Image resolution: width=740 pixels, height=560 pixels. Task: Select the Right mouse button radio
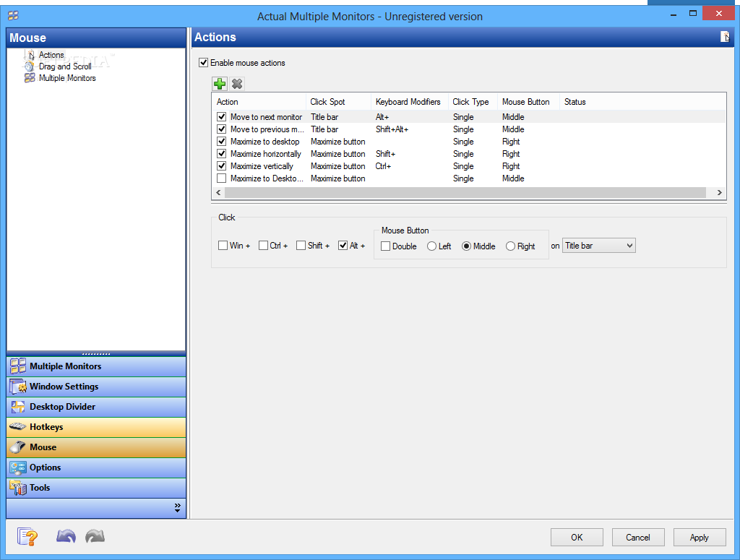[x=510, y=246]
